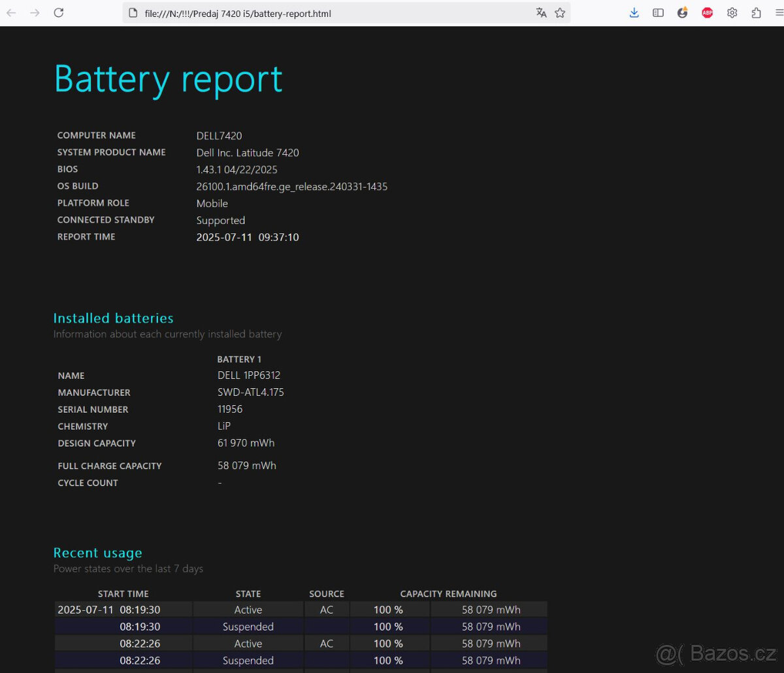The height and width of the screenshot is (673, 784).
Task: Click the Battery report page title
Action: point(168,78)
